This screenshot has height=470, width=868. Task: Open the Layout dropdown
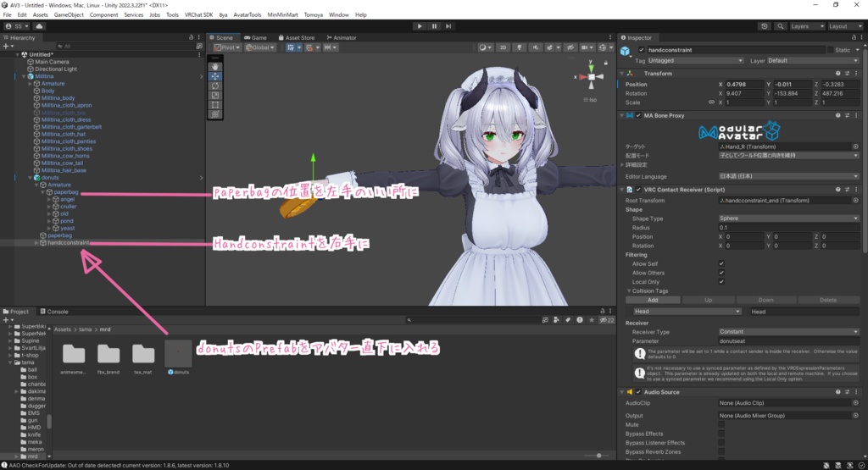point(844,26)
